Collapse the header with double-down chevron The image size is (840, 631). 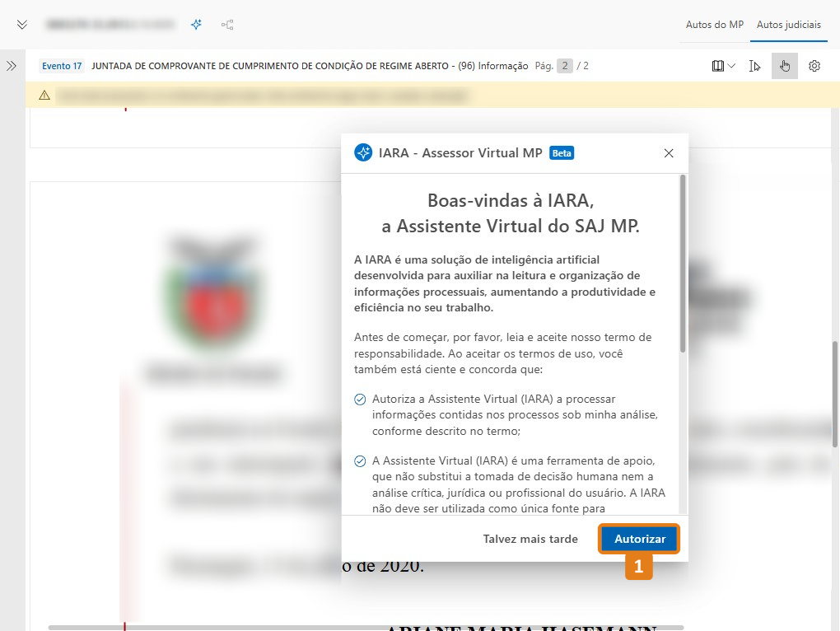coord(22,25)
